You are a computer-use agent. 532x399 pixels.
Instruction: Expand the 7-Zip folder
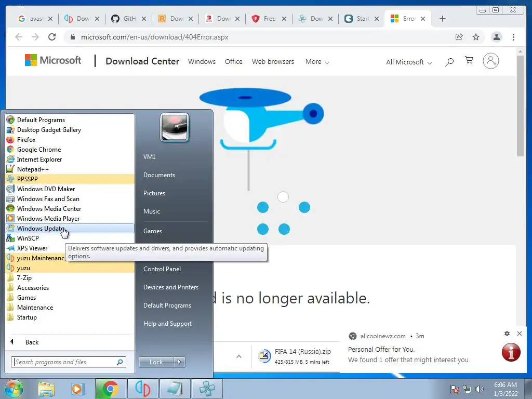tap(70, 277)
